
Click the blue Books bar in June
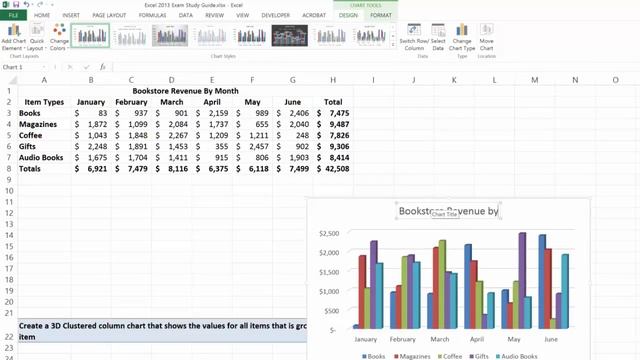coord(542,282)
